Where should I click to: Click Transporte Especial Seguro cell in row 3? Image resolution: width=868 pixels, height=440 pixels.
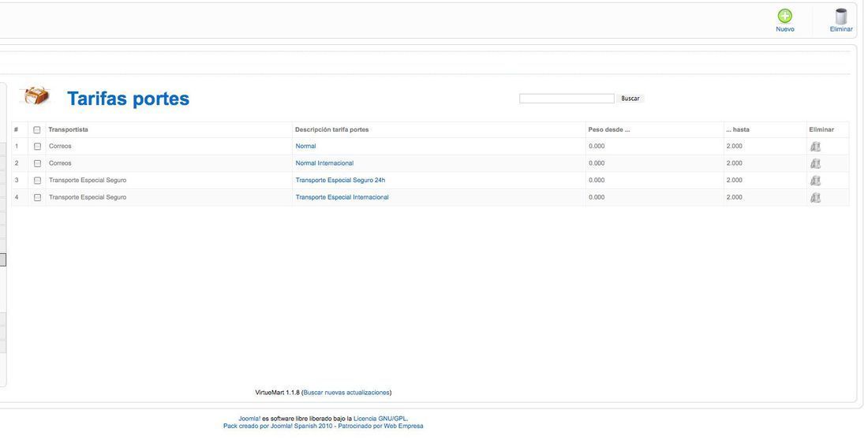[88, 180]
